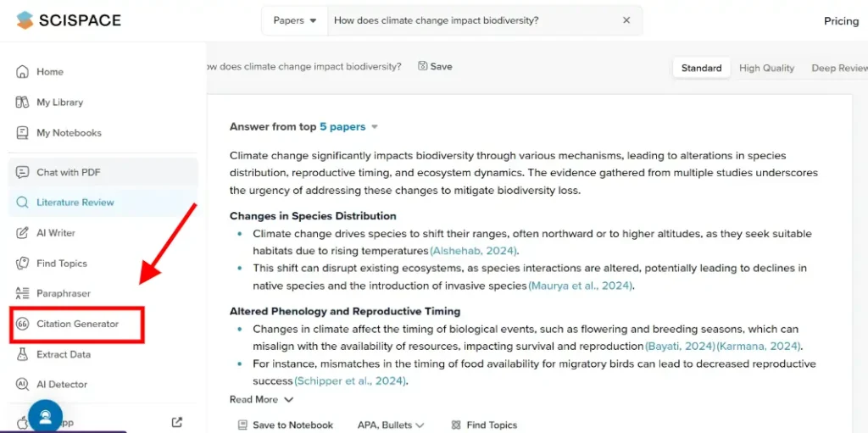Open Extract Data in sidebar
The width and height of the screenshot is (868, 433).
(x=64, y=354)
